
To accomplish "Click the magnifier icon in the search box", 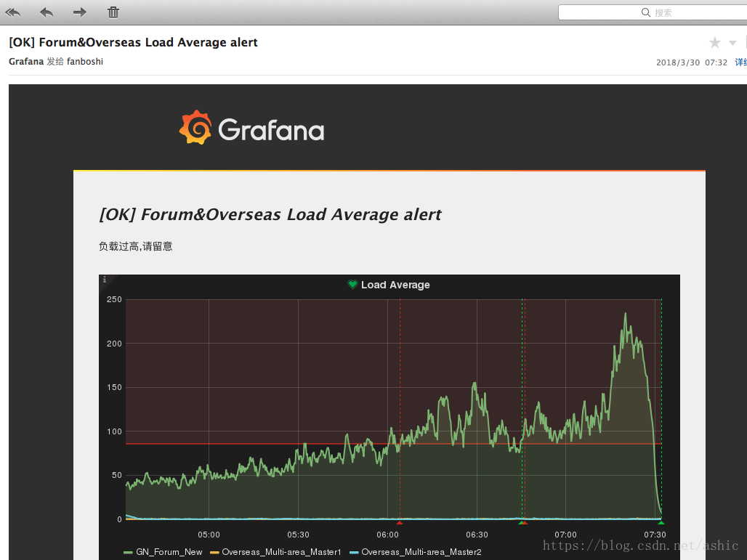I will [x=645, y=12].
